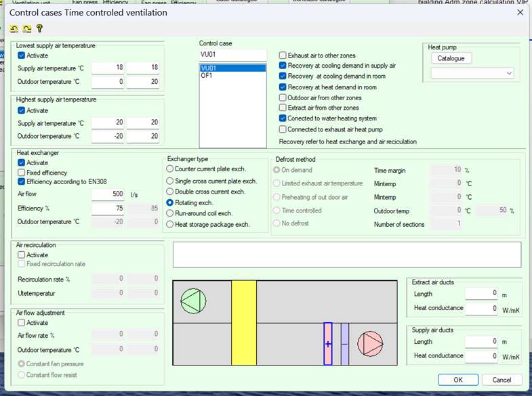Viewport: 532px width, 396px height.
Task: Click the undo arrow toolbar icon
Action: click(14, 28)
